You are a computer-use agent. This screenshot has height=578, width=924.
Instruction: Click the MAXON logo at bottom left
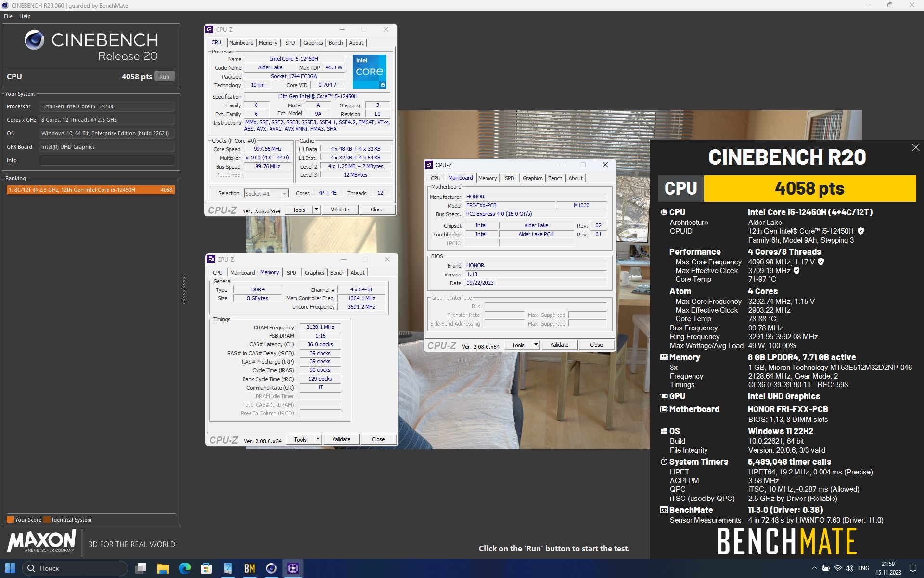click(42, 541)
